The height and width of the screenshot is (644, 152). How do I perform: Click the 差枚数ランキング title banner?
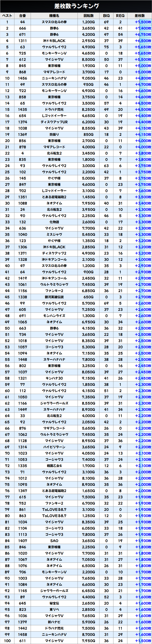(76, 6)
